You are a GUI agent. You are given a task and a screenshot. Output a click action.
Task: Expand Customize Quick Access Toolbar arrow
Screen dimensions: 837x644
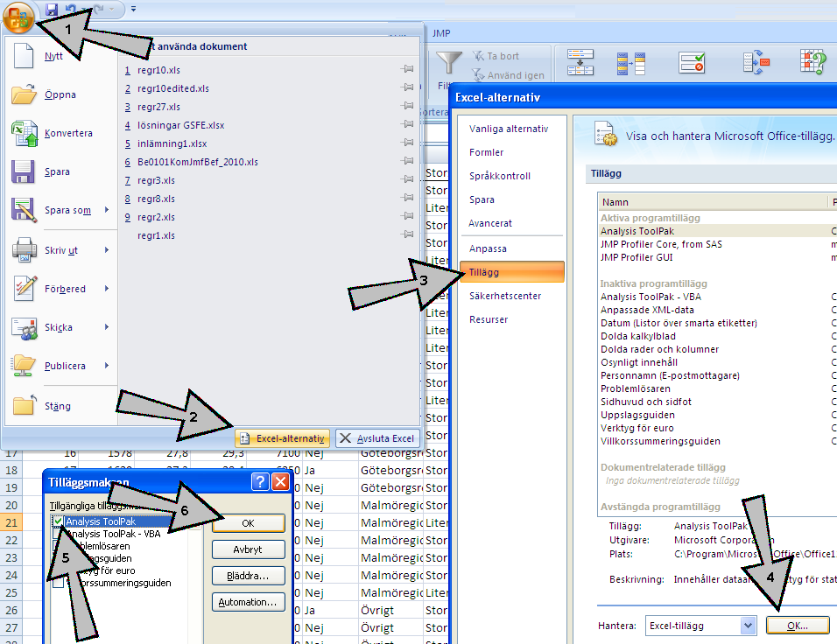(133, 9)
